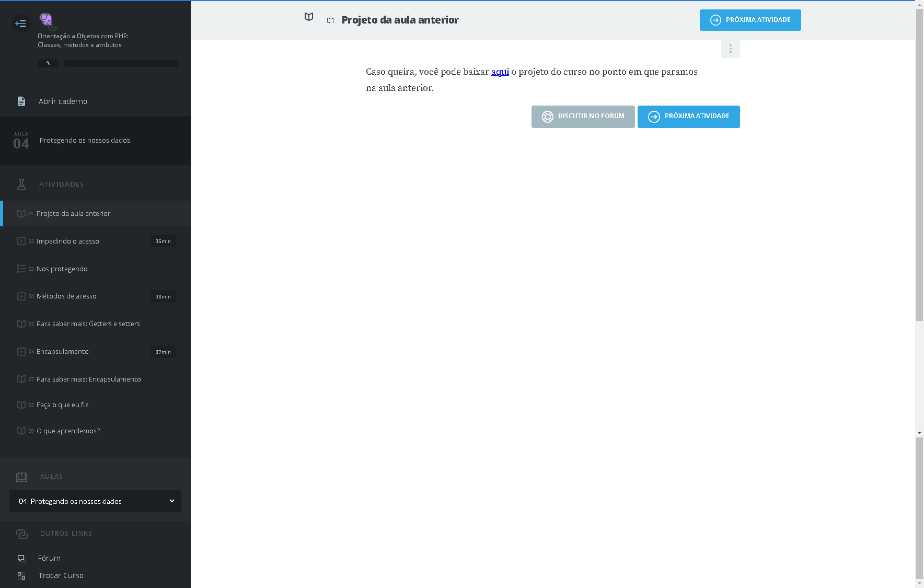The width and height of the screenshot is (924, 588).
Task: Click the 'aqui' download link
Action: (x=500, y=72)
